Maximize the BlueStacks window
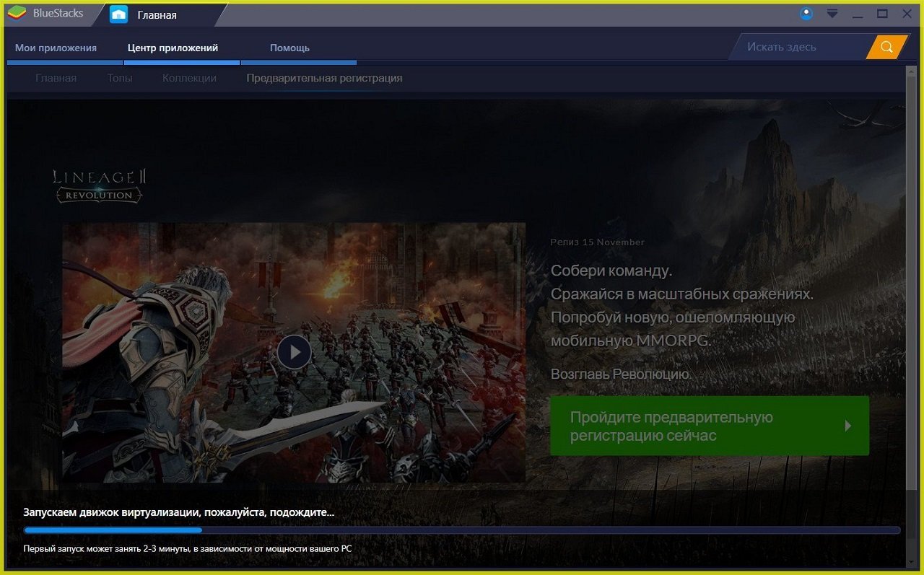 [882, 14]
